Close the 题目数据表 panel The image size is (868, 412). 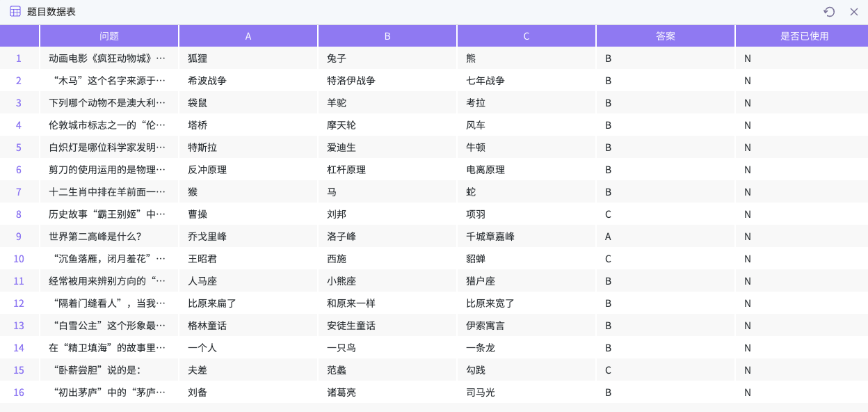click(x=854, y=12)
